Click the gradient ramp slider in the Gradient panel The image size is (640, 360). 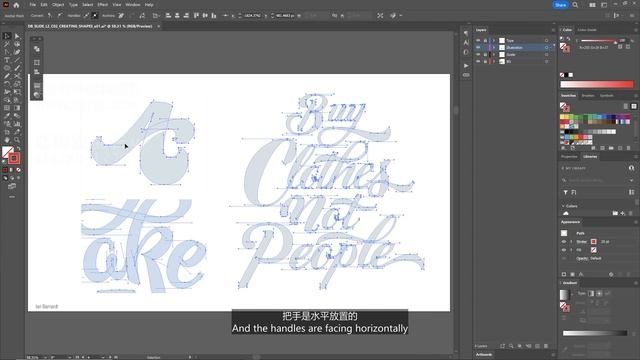tap(595, 333)
